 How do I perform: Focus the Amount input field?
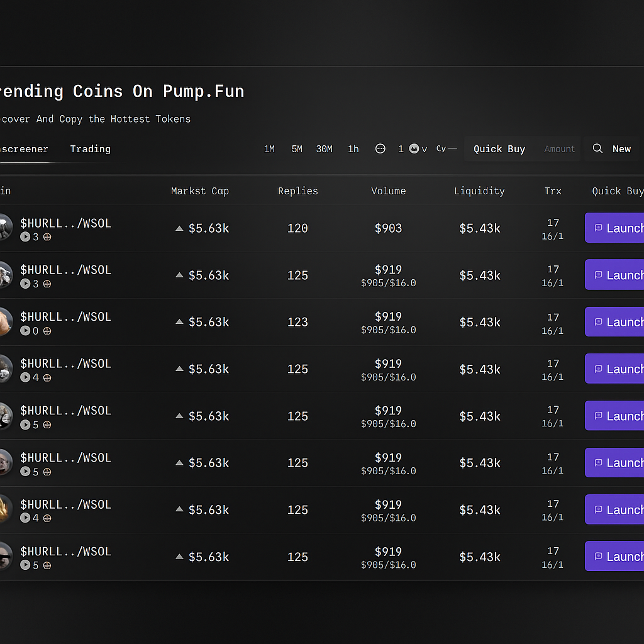pos(559,149)
